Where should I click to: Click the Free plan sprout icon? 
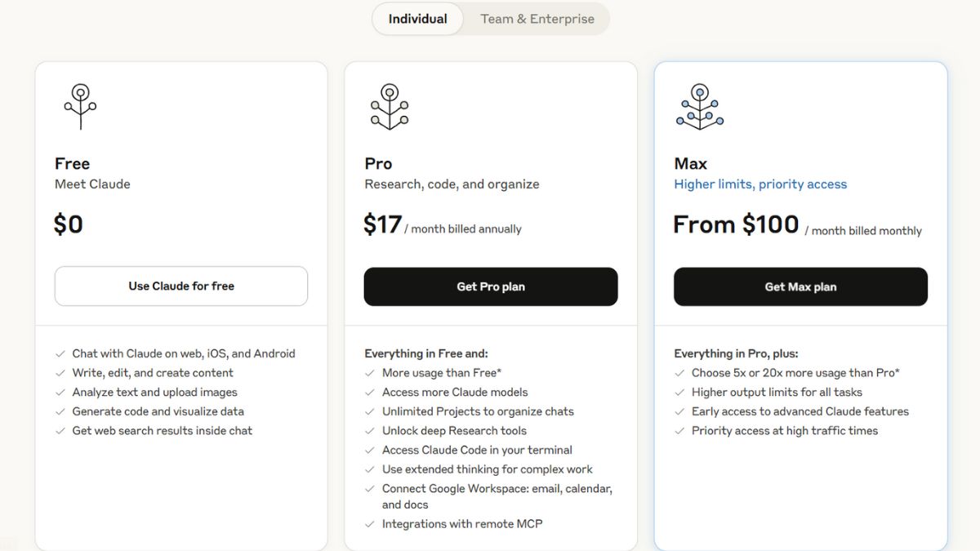tap(80, 107)
